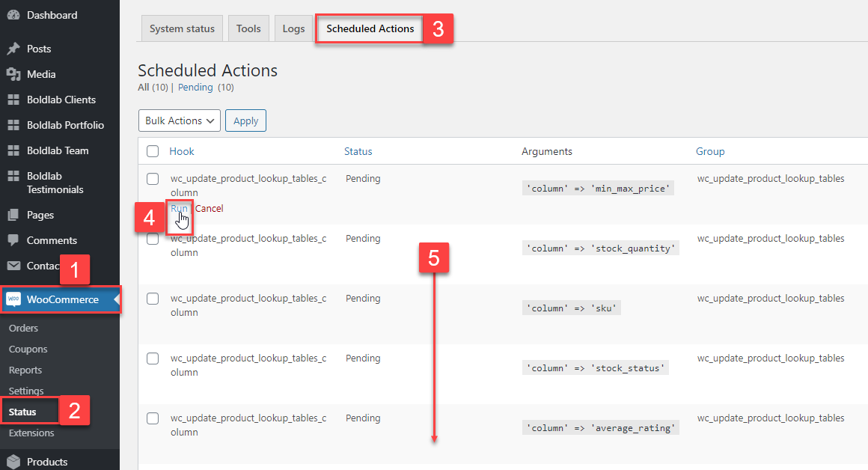
Task: Open WooCommerce Settings submenu item
Action: click(26, 391)
